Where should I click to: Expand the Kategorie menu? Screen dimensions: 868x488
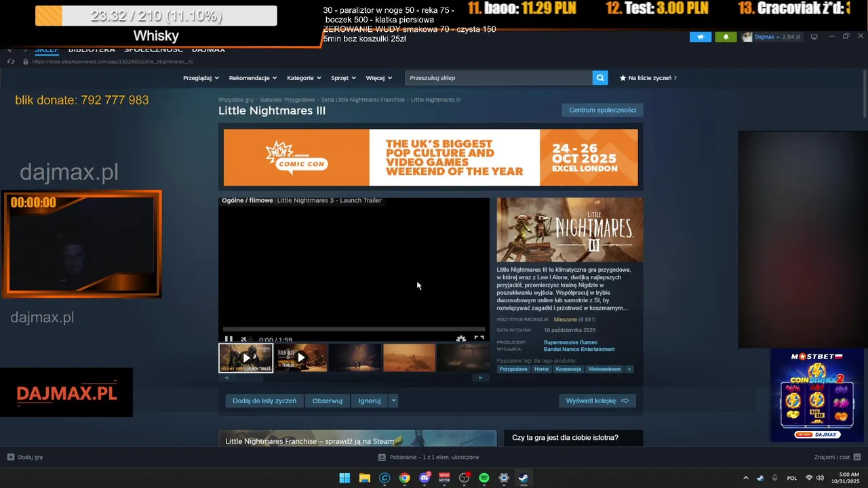click(x=304, y=78)
